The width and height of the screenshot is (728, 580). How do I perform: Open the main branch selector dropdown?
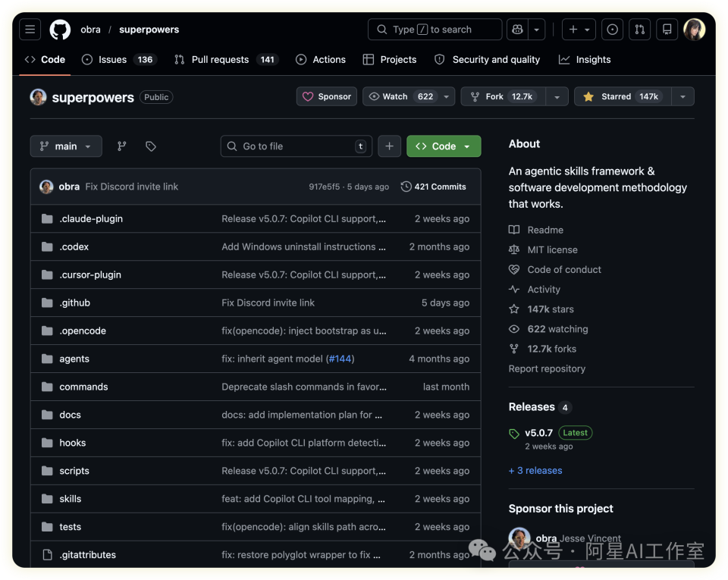pos(66,146)
